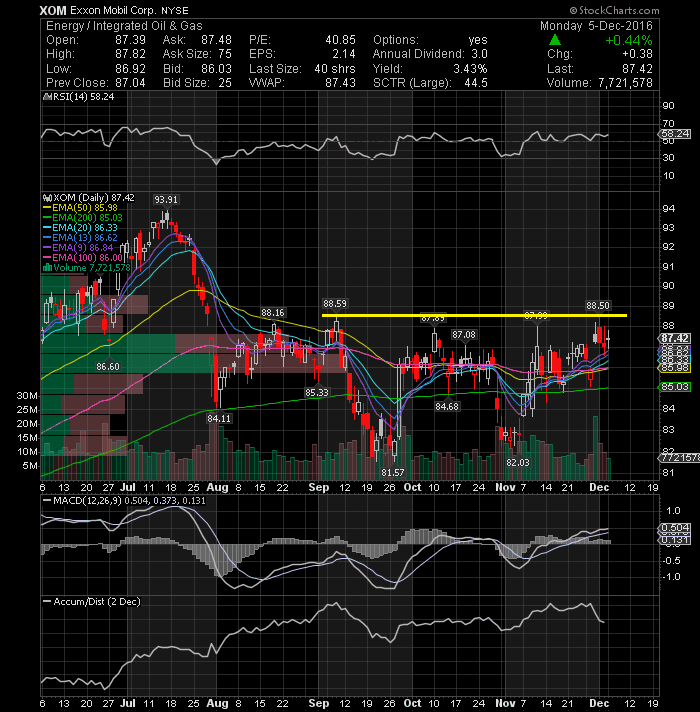Click the Bid price 86.03
The height and width of the screenshot is (712, 700).
click(x=217, y=69)
